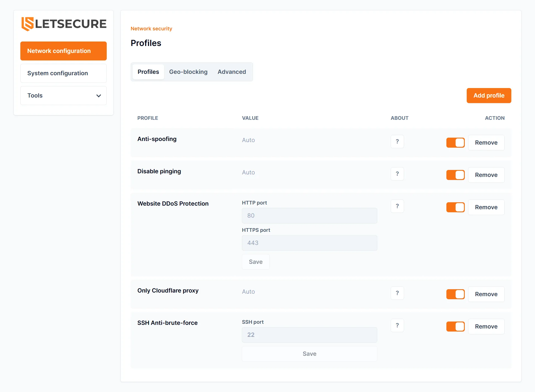Remove the Anti-spoofing profile
The height and width of the screenshot is (392, 535).
486,143
